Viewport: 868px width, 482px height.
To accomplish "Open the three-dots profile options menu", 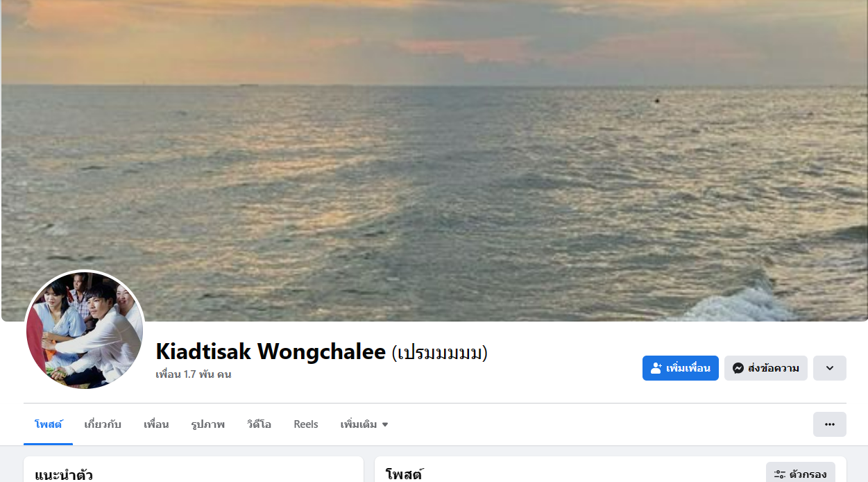I will coord(830,424).
